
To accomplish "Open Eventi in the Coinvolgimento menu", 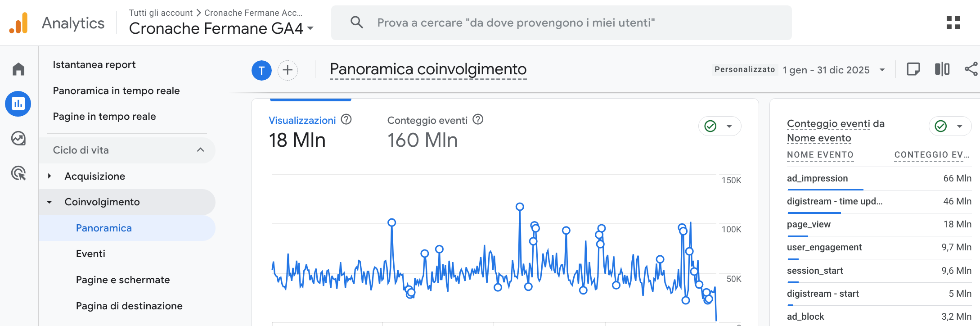I will [90, 254].
